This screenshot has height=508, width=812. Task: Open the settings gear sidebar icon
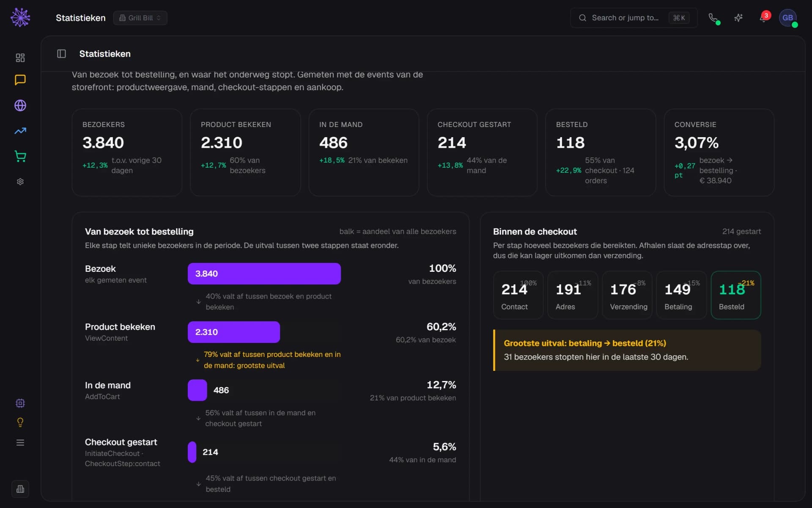(20, 182)
